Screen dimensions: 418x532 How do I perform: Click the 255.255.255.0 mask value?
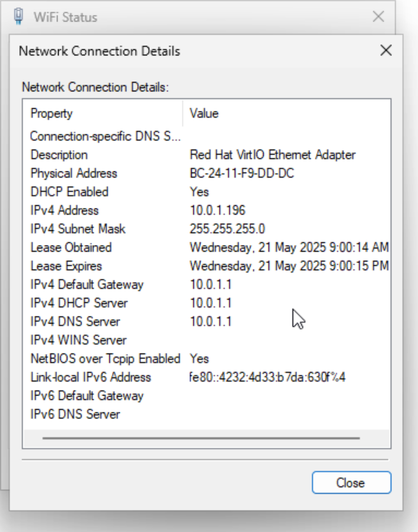click(x=227, y=229)
